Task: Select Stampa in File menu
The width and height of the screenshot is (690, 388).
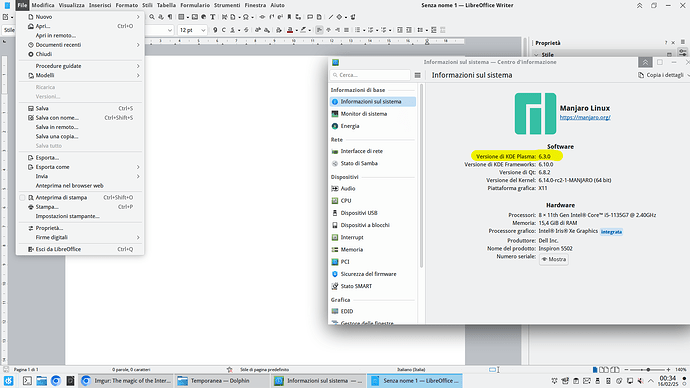Action: 80,207
